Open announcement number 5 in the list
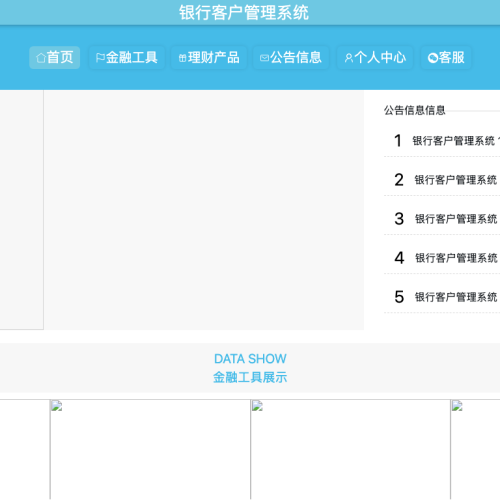This screenshot has width=500, height=500. click(x=442, y=297)
